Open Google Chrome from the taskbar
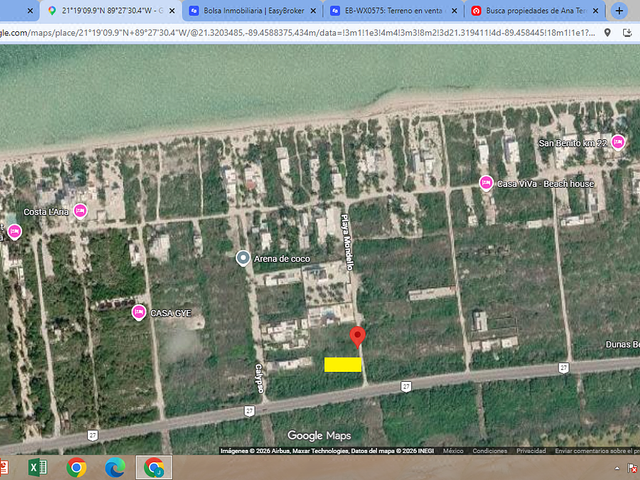The image size is (640, 480). (76, 468)
